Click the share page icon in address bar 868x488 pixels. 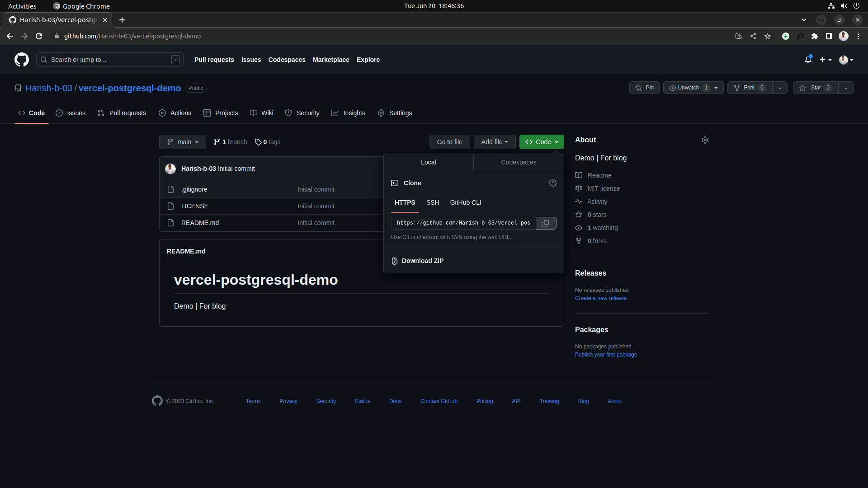pyautogui.click(x=753, y=36)
